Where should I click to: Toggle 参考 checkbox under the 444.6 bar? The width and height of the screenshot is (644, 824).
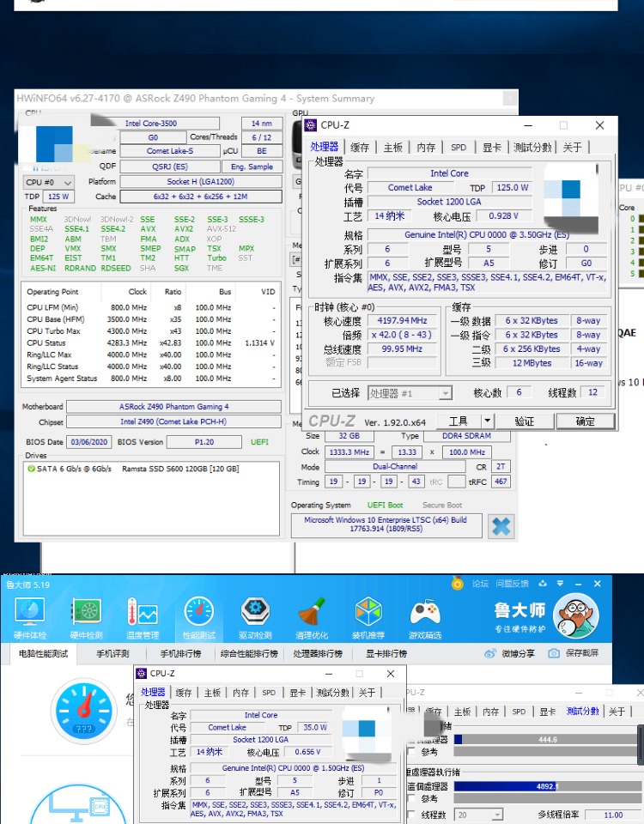click(412, 752)
